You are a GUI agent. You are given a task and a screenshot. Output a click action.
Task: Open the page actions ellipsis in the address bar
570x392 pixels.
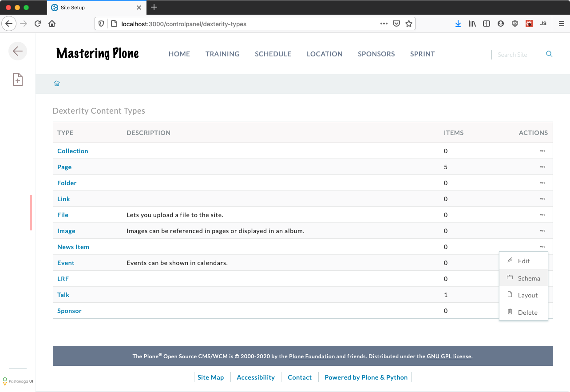pyautogui.click(x=384, y=24)
